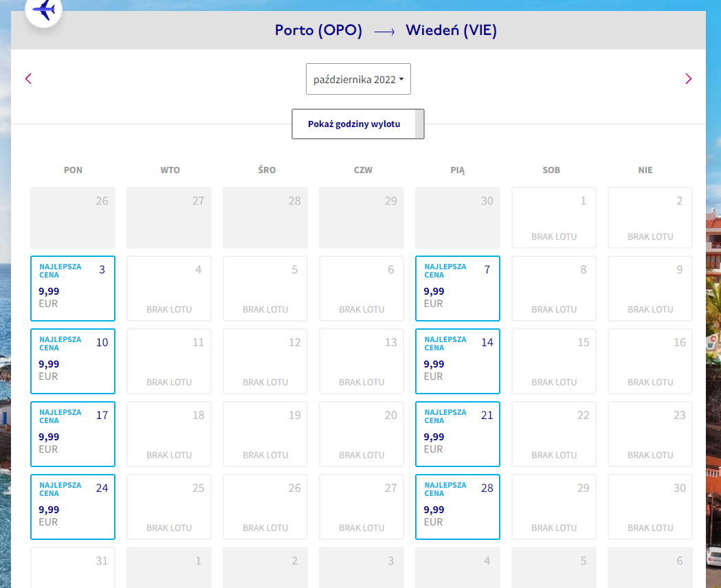Click October 29 cell with BRAK LOTU
This screenshot has height=588, width=721.
tap(553, 507)
